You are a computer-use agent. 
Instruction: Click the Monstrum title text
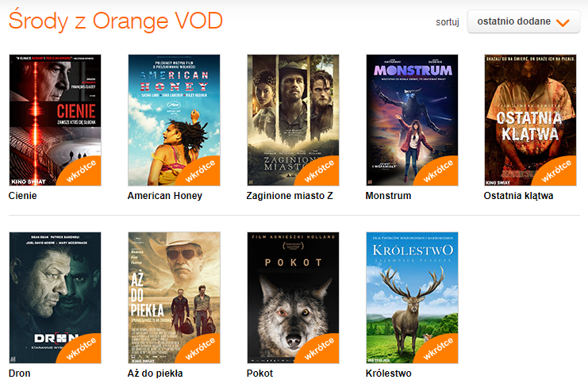pyautogui.click(x=388, y=196)
